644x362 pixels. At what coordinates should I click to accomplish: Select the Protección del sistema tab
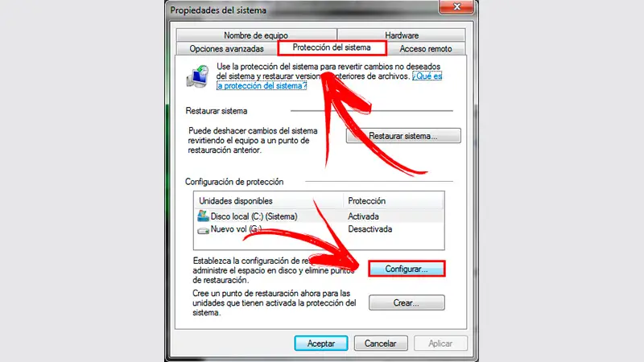click(x=332, y=47)
